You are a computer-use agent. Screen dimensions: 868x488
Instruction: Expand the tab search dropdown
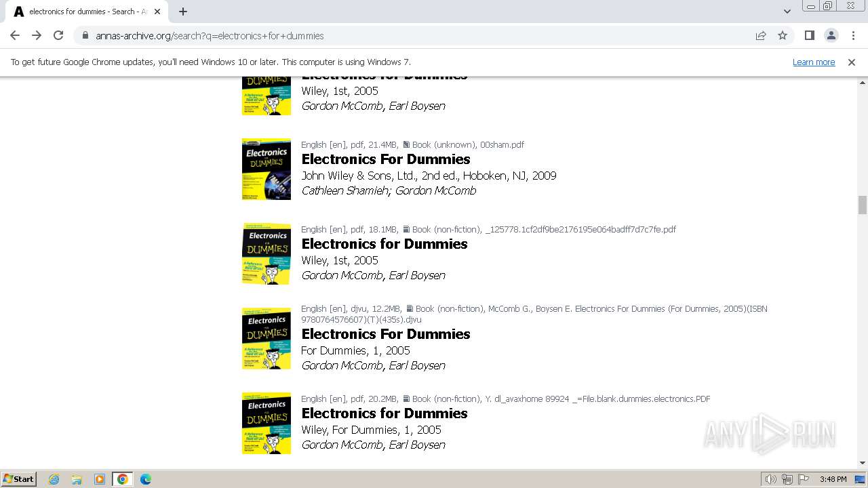coord(787,12)
